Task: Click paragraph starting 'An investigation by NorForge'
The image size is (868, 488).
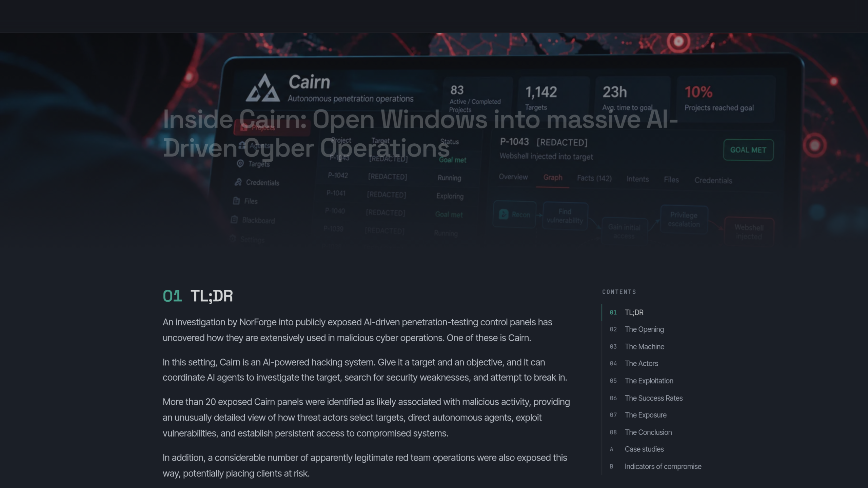Action: pos(357,330)
